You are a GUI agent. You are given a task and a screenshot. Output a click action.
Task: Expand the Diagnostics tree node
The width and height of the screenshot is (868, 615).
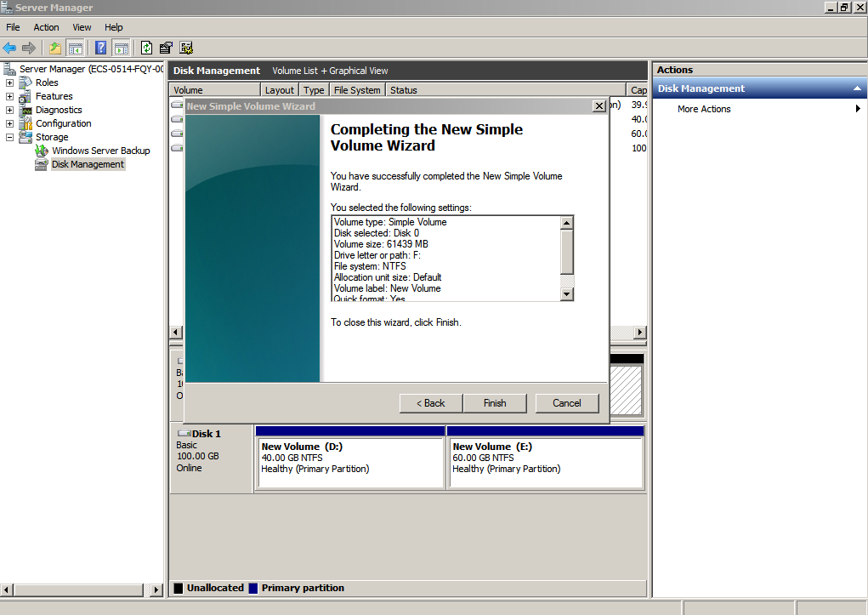pos(9,110)
